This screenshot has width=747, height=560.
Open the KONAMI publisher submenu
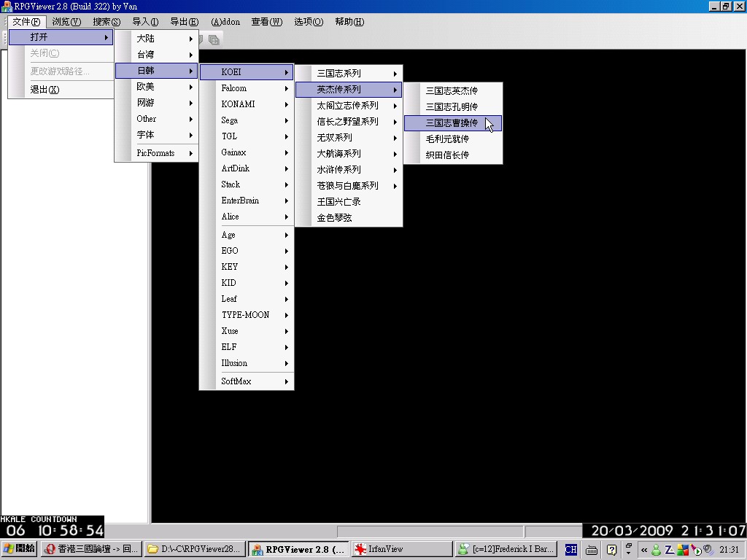coord(247,104)
